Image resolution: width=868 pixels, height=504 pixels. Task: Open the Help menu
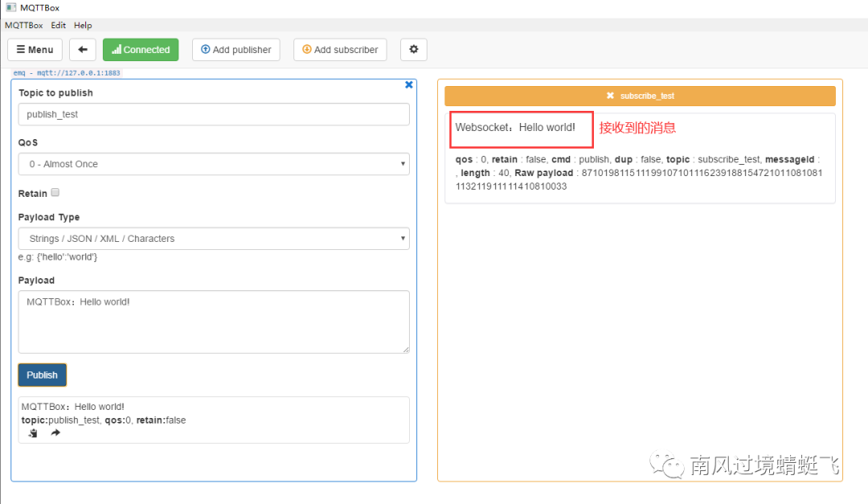pos(83,25)
